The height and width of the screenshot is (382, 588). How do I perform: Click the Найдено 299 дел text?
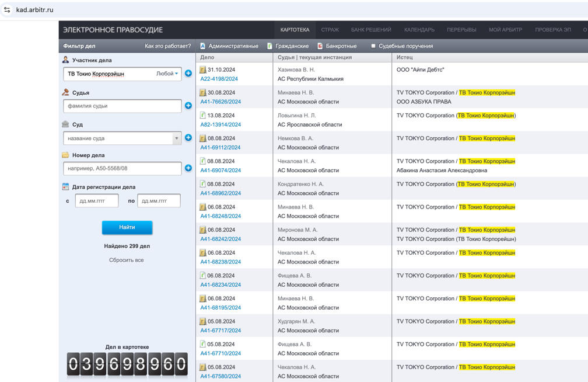[x=127, y=246]
